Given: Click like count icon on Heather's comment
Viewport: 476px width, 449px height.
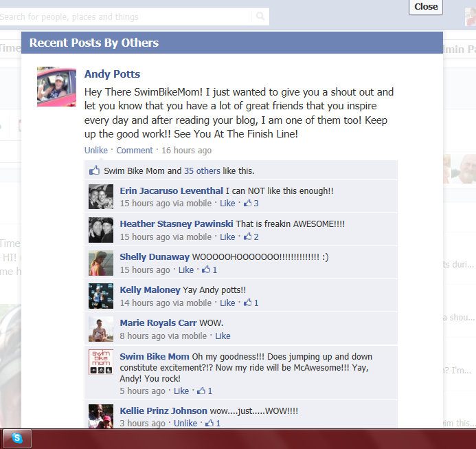Looking at the screenshot, I should click(248, 237).
